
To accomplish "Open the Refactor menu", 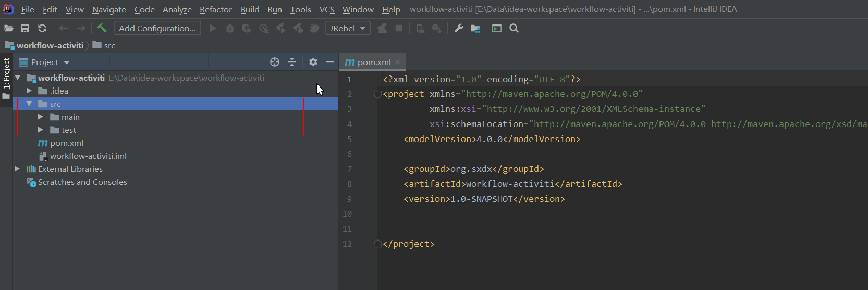I will [216, 9].
